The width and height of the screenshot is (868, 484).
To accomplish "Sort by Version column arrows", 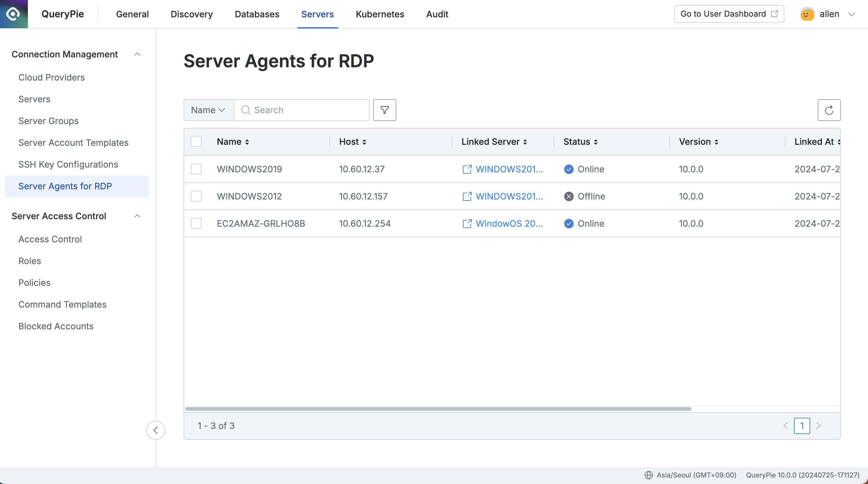I will pos(716,142).
